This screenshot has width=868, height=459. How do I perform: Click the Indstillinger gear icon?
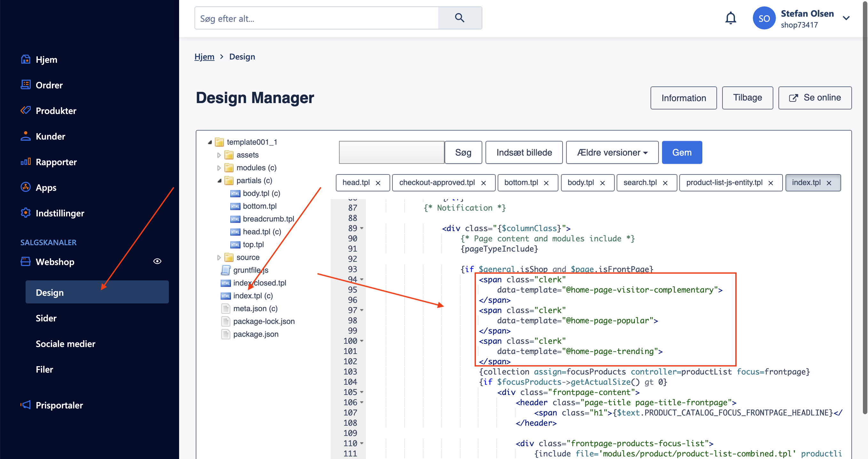(26, 213)
